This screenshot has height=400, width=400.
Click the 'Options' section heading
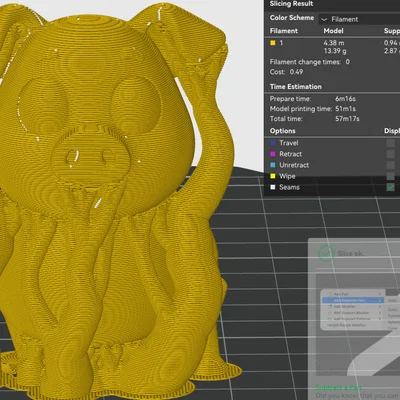coord(282,131)
